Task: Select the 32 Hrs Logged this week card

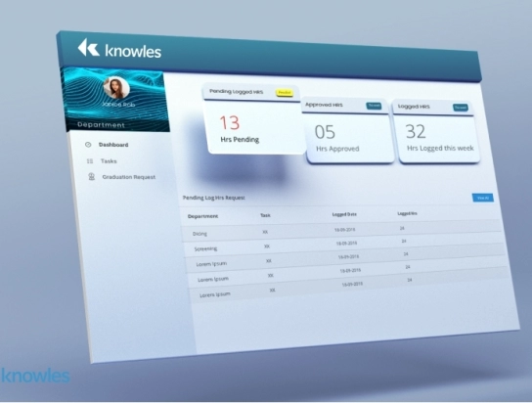Action: tap(437, 133)
